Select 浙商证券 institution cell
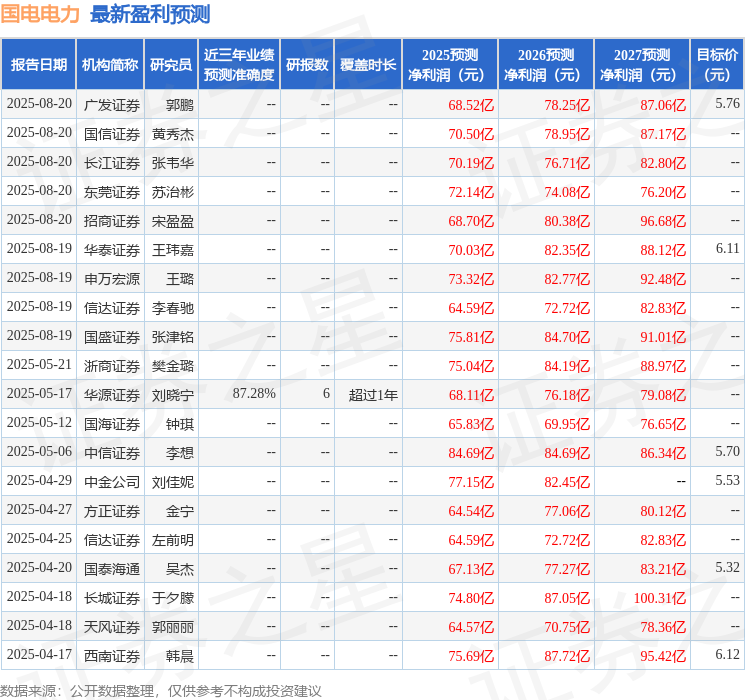Image resolution: width=745 pixels, height=700 pixels. click(112, 366)
